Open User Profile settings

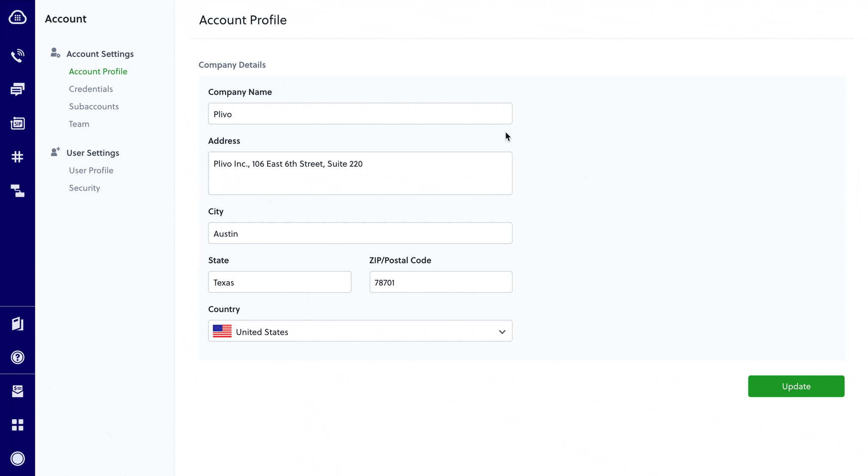[x=91, y=171]
